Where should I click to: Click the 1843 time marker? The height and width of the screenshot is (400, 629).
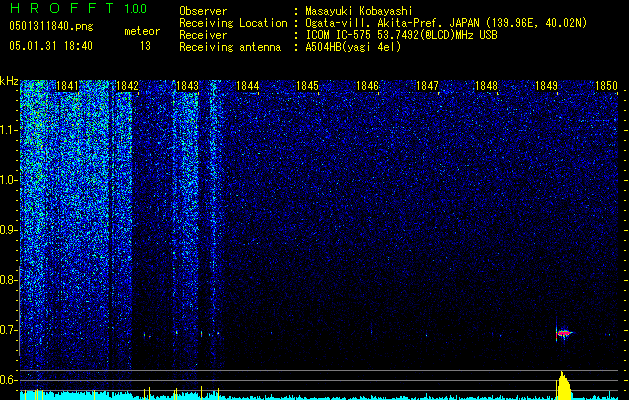point(187,86)
